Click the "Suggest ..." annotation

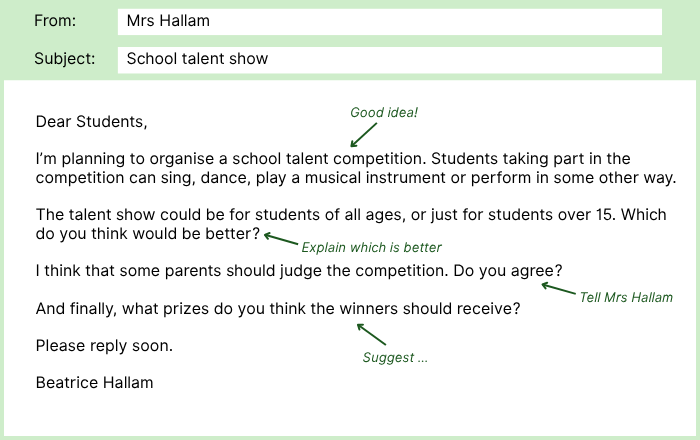pyautogui.click(x=395, y=357)
